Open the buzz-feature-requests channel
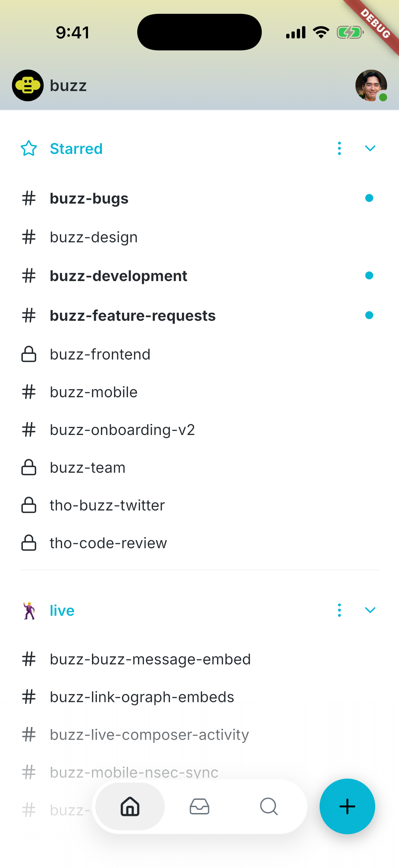Screen dimensions: 399x868 pyautogui.click(x=199, y=315)
